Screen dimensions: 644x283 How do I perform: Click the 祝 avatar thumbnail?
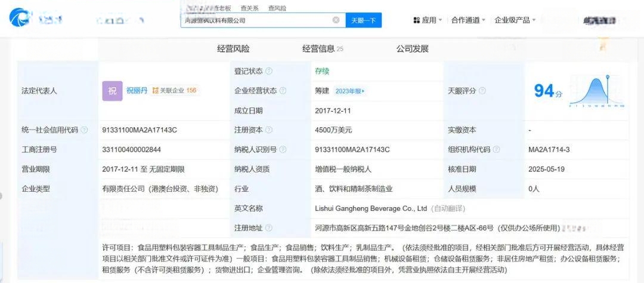[112, 91]
